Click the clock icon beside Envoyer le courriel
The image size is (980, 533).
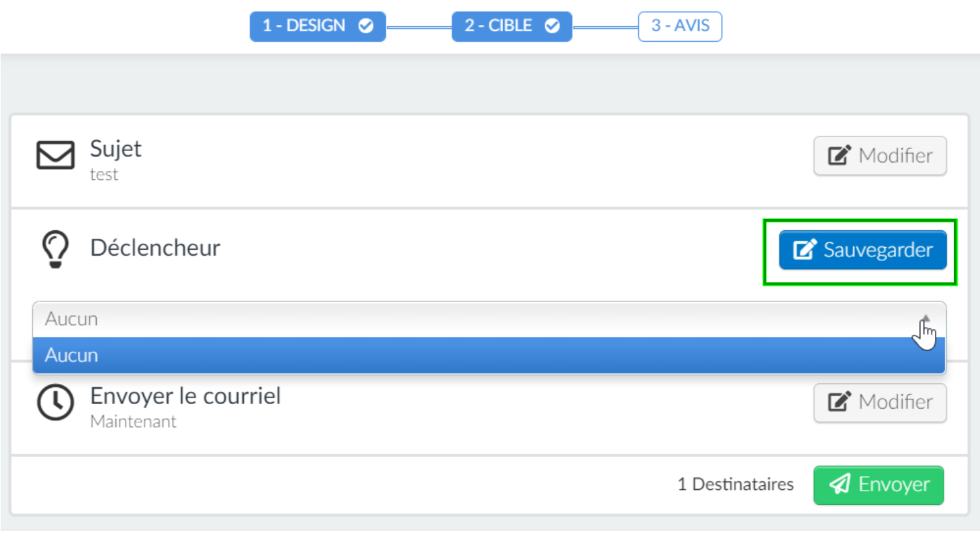click(55, 402)
